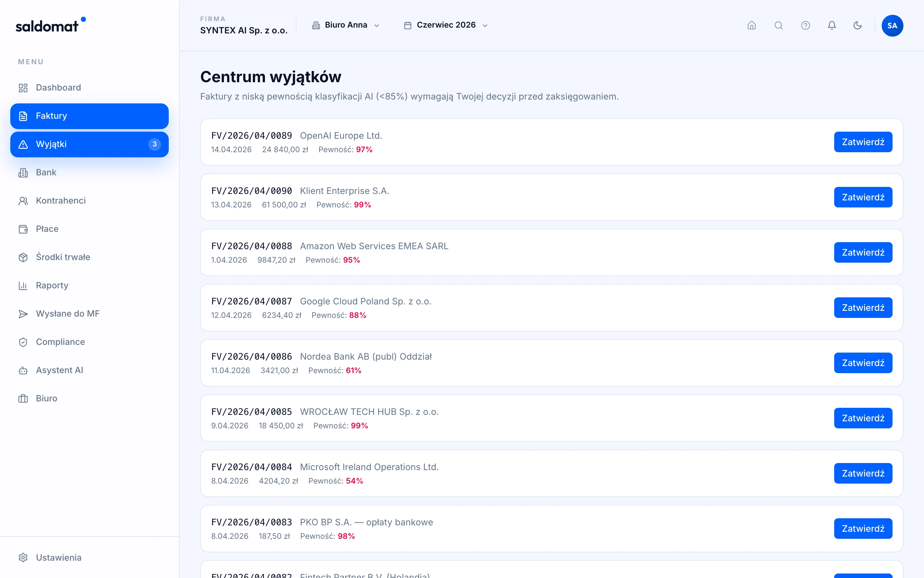Click Zatwierdź for WROCŁAW TECH HUB
Viewport: 924px width, 578px height.
[x=863, y=418]
